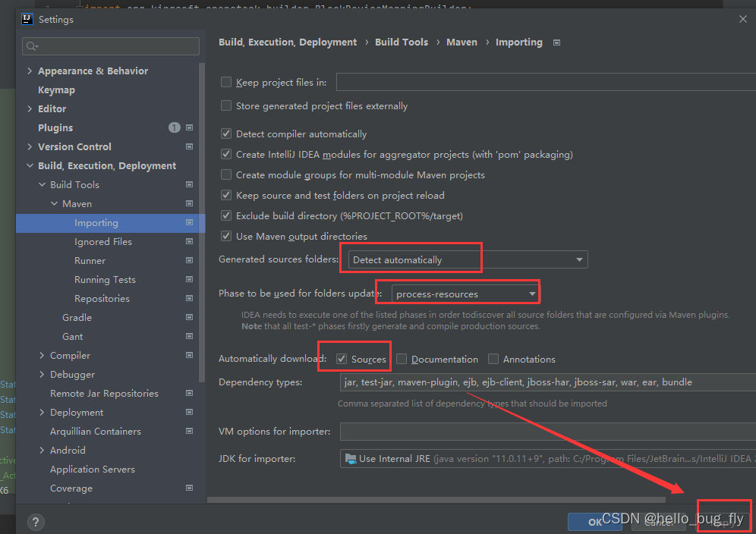Collapse the Maven node
This screenshot has width=756, height=534.
tap(54, 203)
